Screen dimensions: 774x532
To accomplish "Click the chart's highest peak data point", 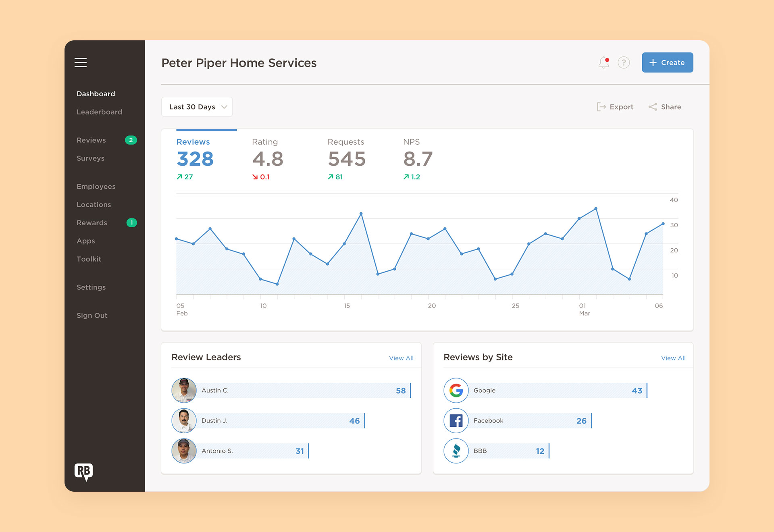I will (x=596, y=208).
